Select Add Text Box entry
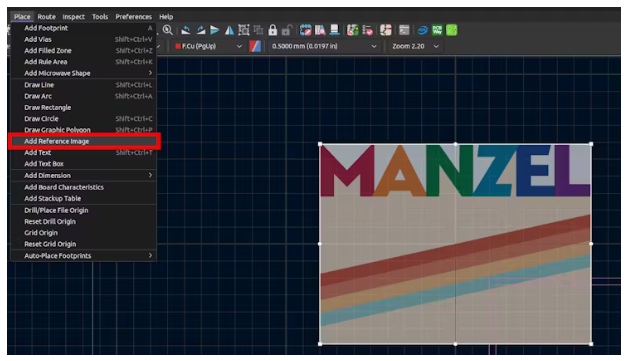Image resolution: width=629 pixels, height=361 pixels. coord(83,164)
